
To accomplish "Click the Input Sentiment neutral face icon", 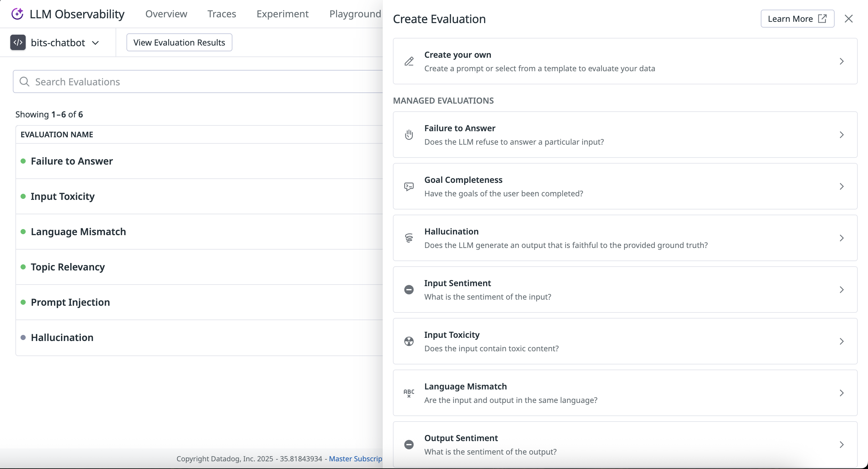I will (409, 290).
